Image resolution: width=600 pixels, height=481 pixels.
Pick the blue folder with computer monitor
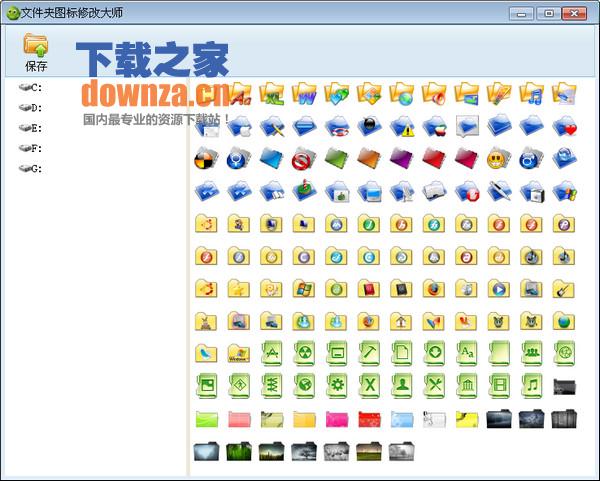[369, 191]
